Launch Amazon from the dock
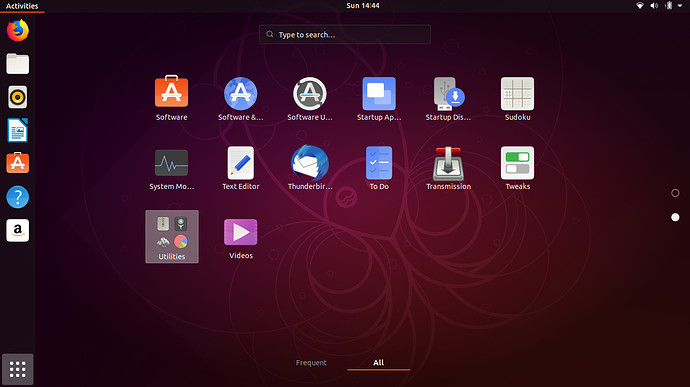The height and width of the screenshot is (387, 690). [18, 230]
